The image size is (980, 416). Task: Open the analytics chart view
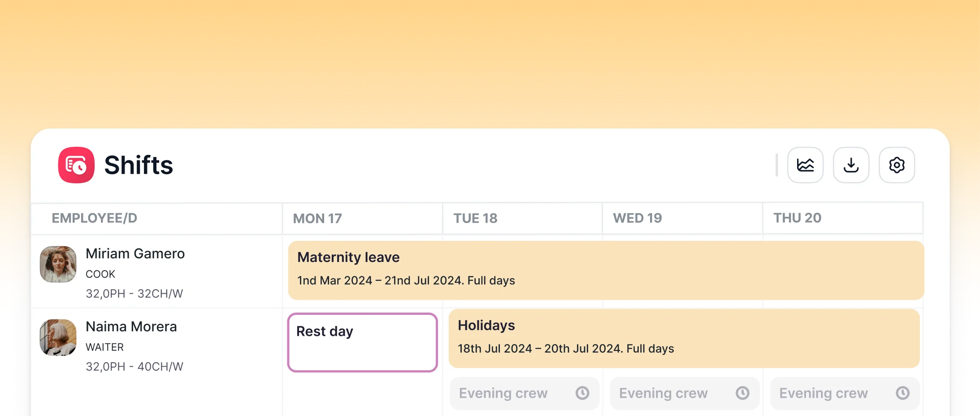805,165
